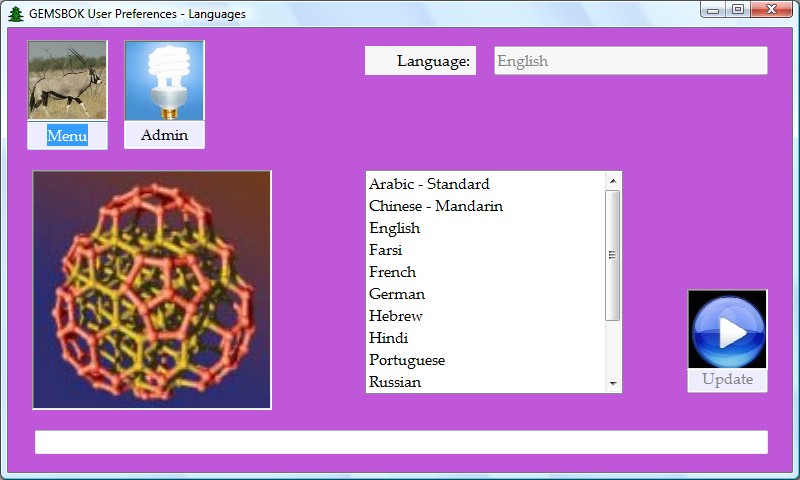800x480 pixels.
Task: Click the language list scroll down arrow
Action: click(613, 384)
